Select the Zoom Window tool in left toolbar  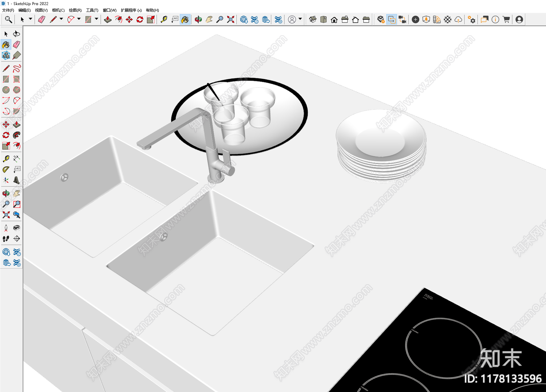click(16, 204)
